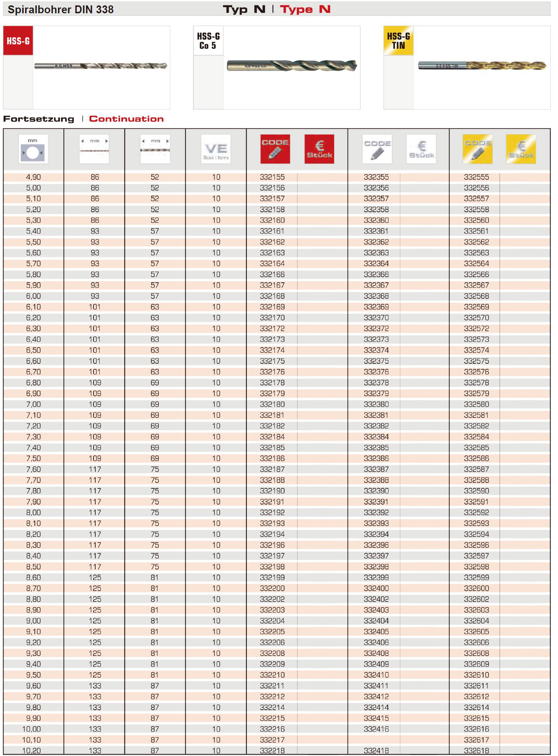Click article code 332618 in TIN column
The height and width of the screenshot is (756, 558).
click(x=476, y=750)
